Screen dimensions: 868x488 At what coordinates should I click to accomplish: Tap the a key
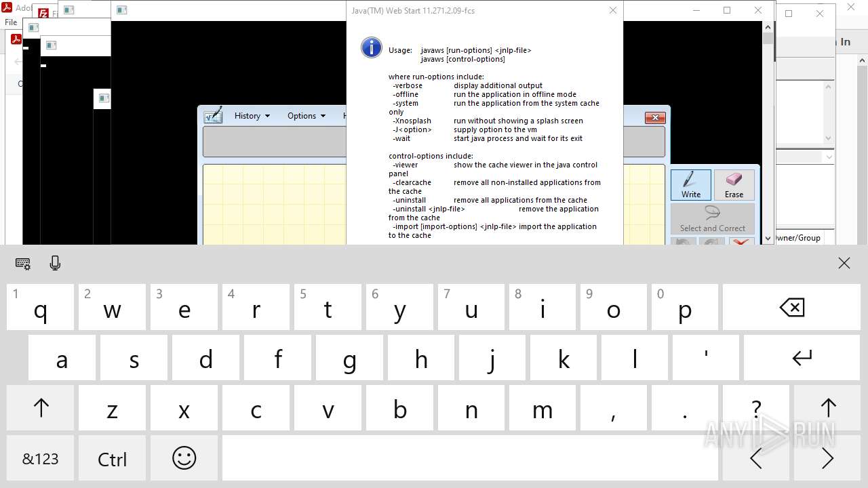tap(62, 358)
